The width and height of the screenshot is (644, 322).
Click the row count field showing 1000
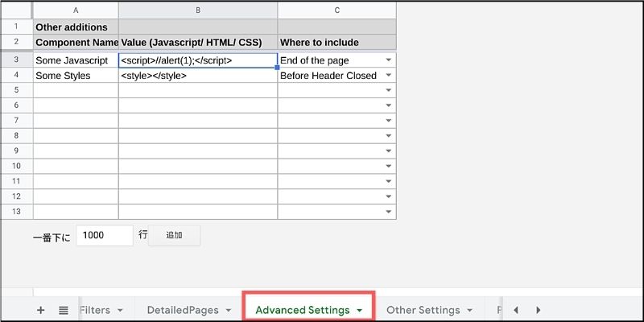click(105, 235)
